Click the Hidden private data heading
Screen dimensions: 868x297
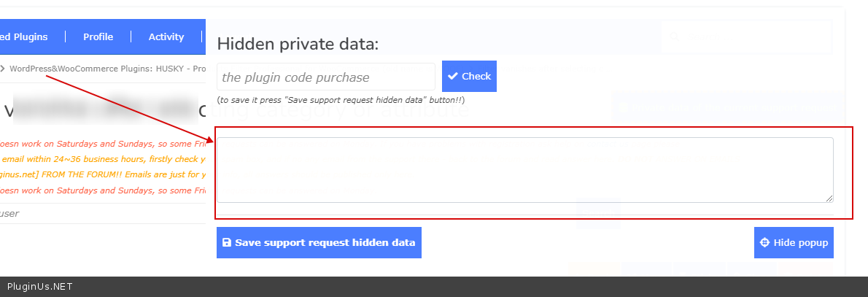point(298,43)
